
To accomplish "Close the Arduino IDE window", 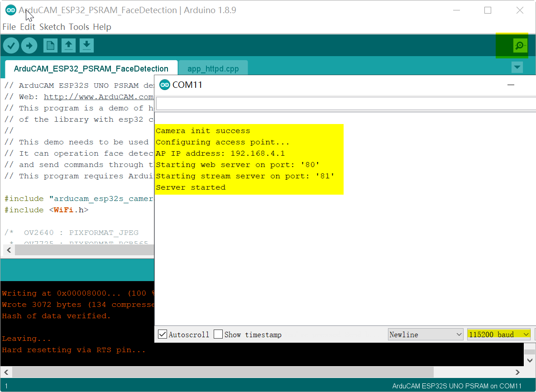I will tap(520, 10).
